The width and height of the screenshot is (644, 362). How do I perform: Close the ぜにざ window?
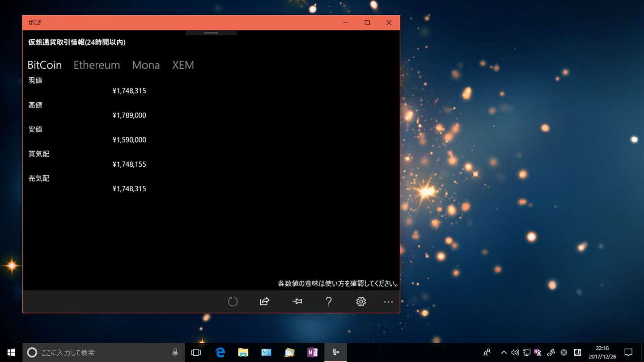click(x=389, y=23)
